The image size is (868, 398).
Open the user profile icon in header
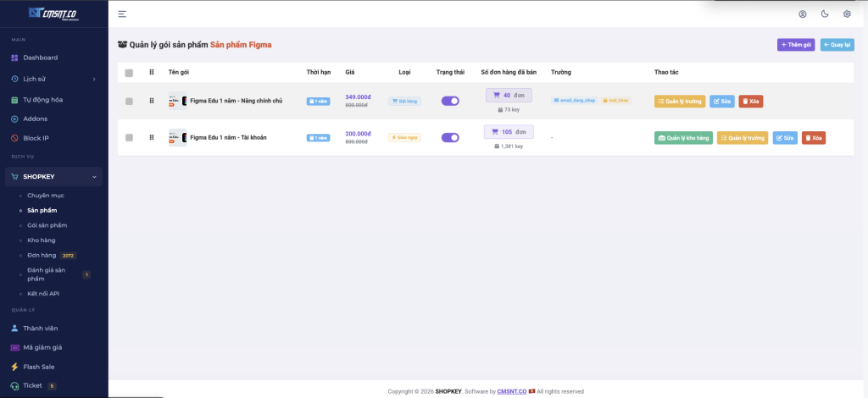pyautogui.click(x=803, y=14)
